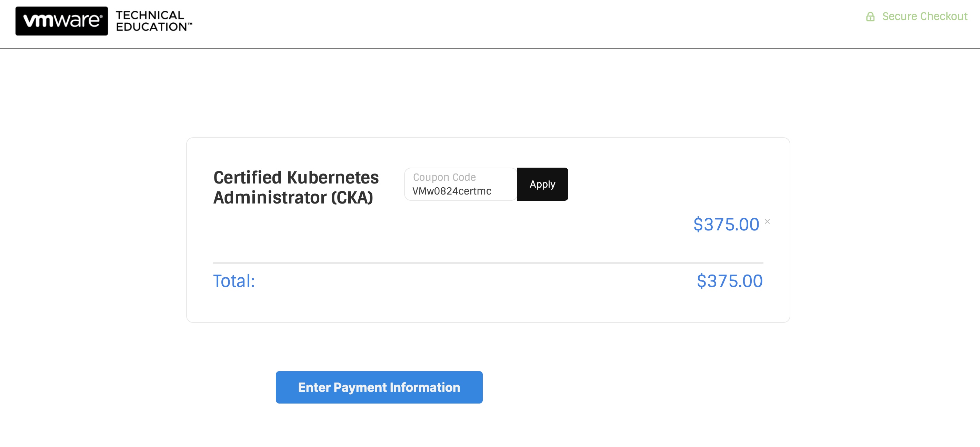Focus the Coupon Code input field
The image size is (980, 447).
tap(461, 184)
